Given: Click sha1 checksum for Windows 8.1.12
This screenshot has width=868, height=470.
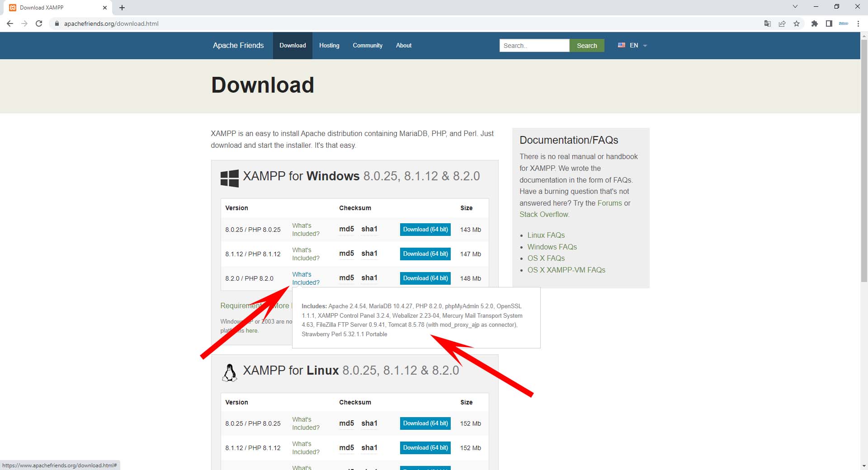Looking at the screenshot, I should [369, 254].
